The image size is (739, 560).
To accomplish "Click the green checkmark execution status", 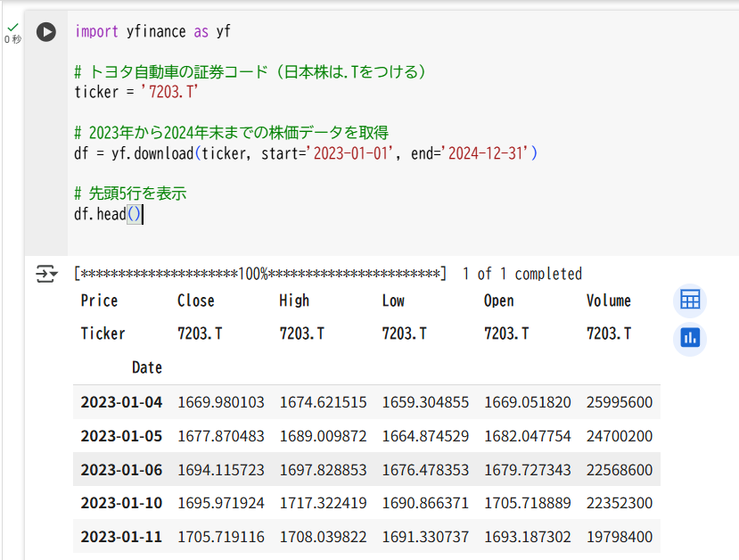I will click(13, 28).
